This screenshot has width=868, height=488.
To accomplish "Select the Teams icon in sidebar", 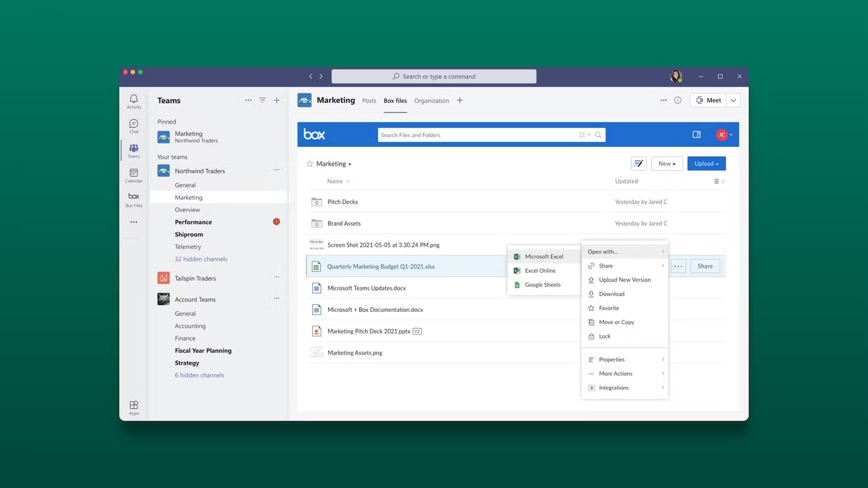I will pyautogui.click(x=134, y=150).
